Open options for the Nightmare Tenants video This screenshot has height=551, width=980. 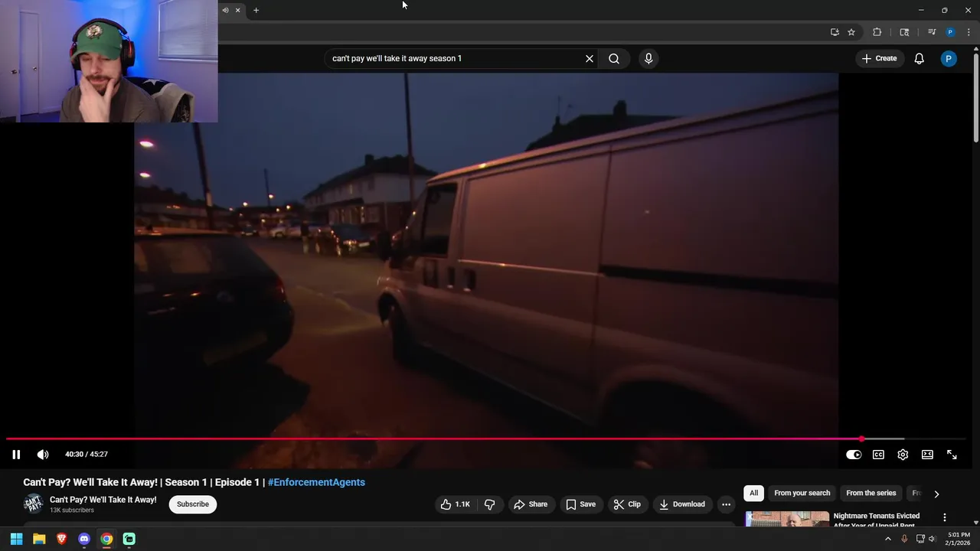pyautogui.click(x=945, y=517)
